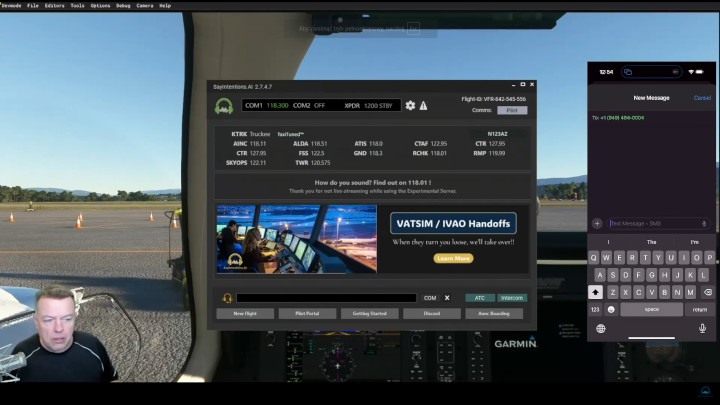Tap the M key on phone keyboard
The width and height of the screenshot is (720, 405).
[690, 292]
